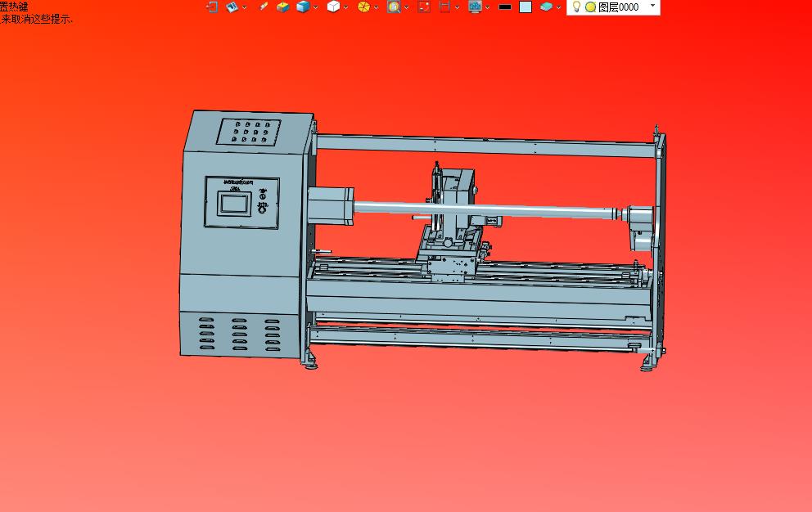Click the yellow faceted sphere icon

coord(364,7)
